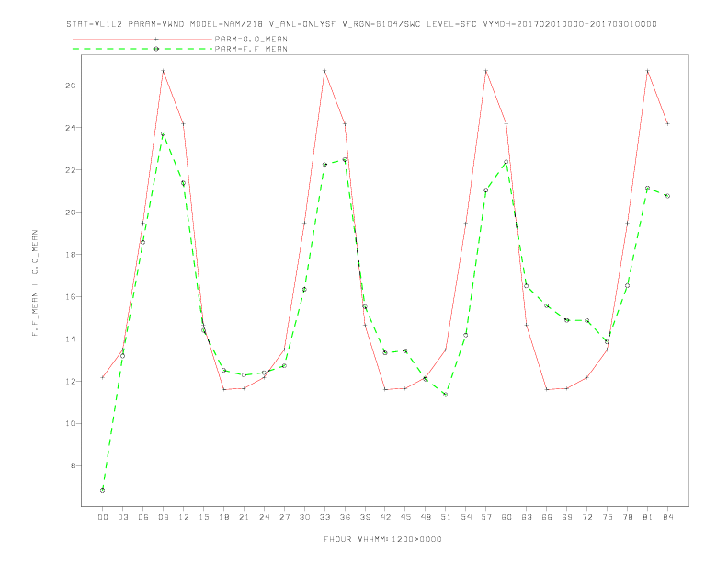Click y-axis tick label 16
Viewport: 728px width, 563px height.
click(x=71, y=297)
